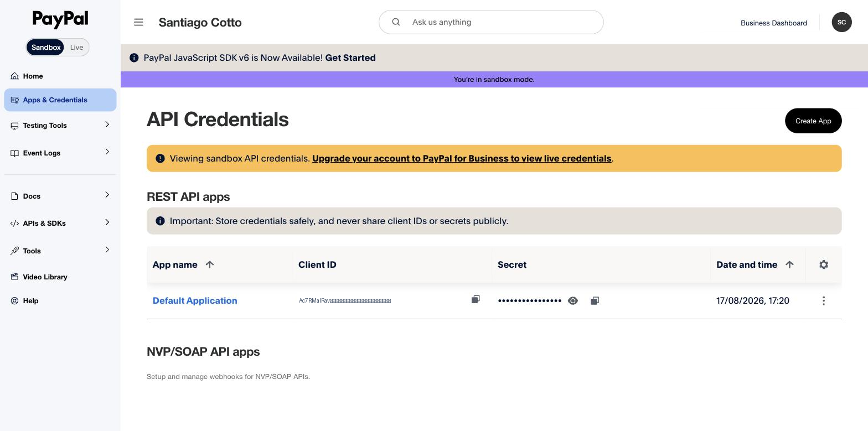Click the Docs page icon

15,196
